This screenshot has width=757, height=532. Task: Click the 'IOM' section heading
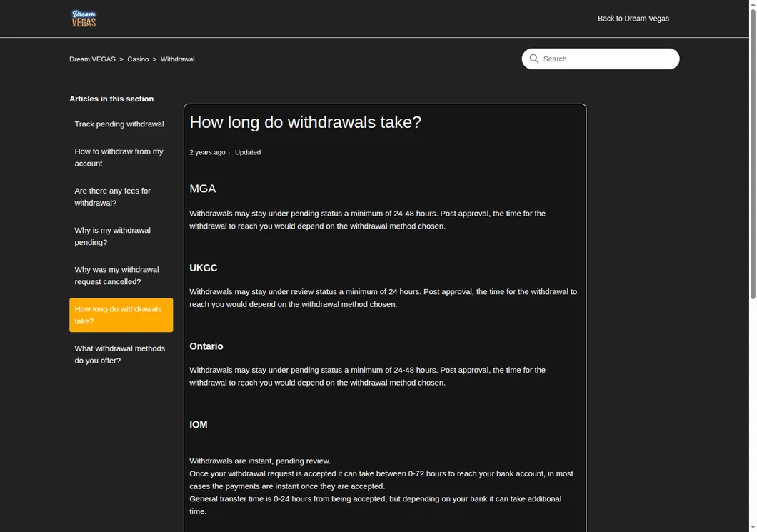point(198,425)
